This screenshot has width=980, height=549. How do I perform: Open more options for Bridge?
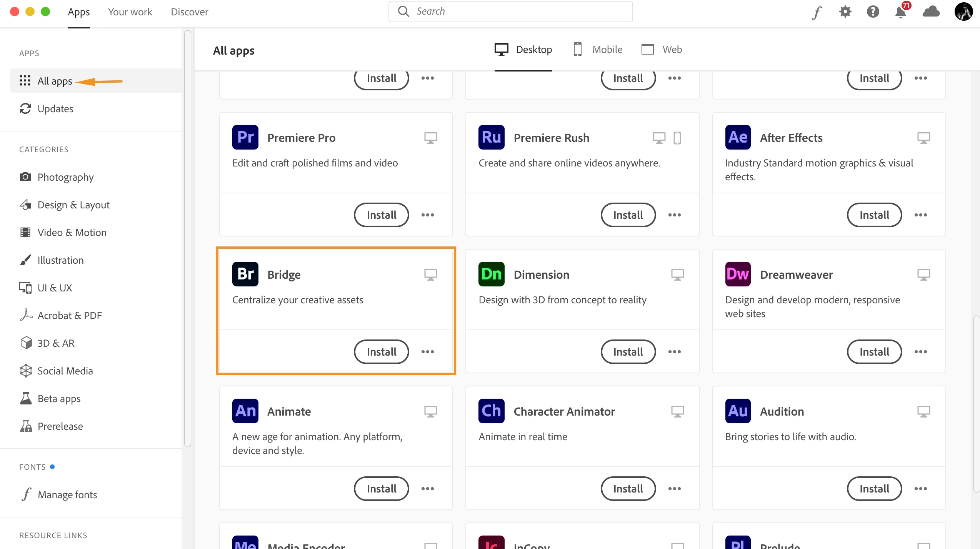pos(427,352)
